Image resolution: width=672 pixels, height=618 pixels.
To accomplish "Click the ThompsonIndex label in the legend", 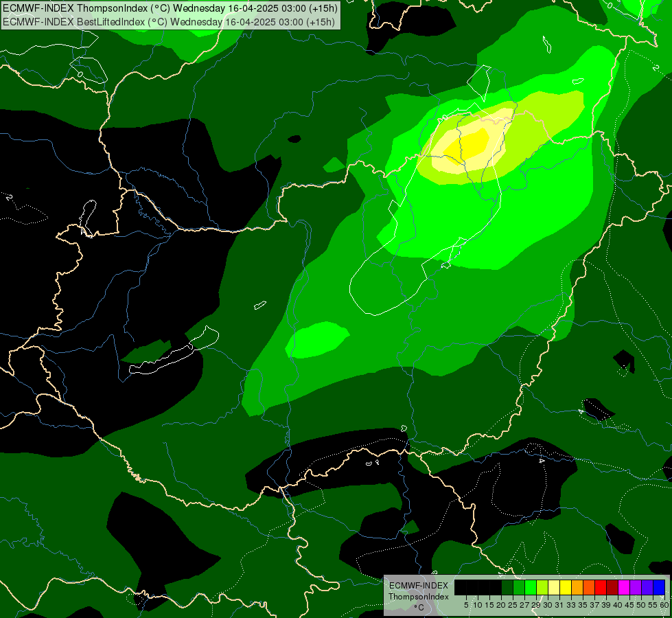I will (418, 597).
